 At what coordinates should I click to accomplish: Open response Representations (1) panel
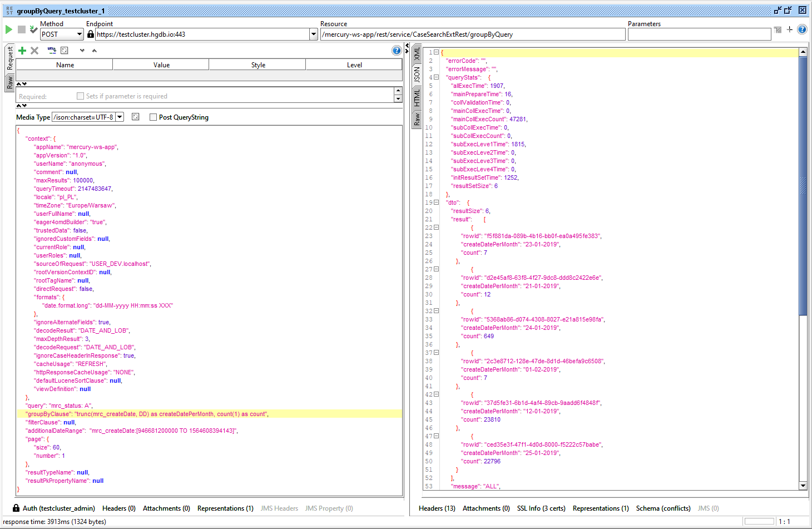tap(601, 508)
